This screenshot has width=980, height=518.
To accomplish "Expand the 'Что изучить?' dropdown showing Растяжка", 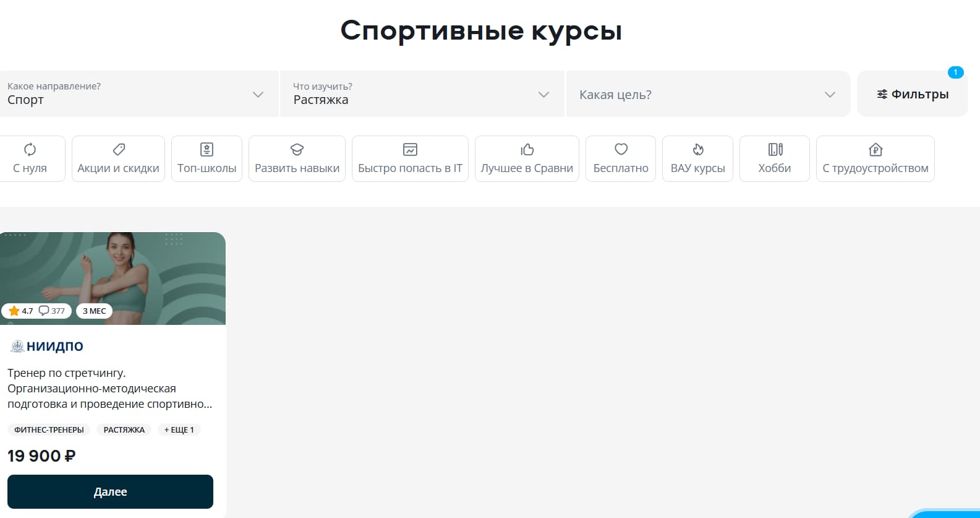I will coord(422,94).
